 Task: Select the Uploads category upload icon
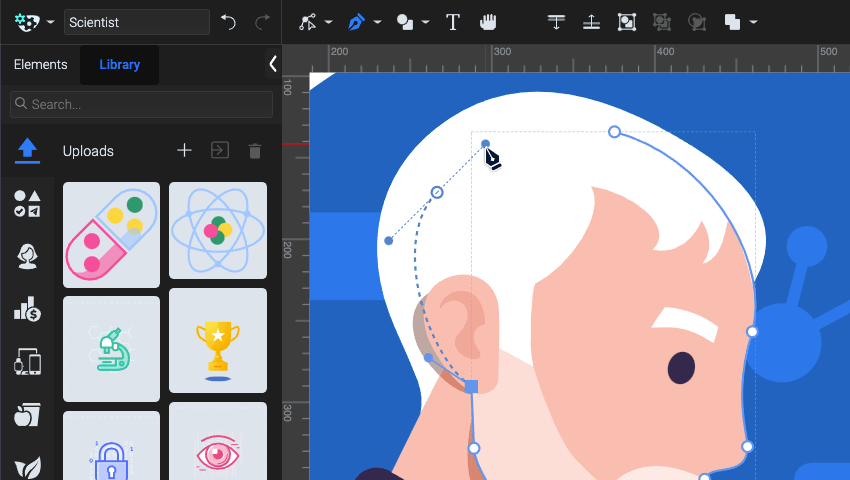pos(27,150)
